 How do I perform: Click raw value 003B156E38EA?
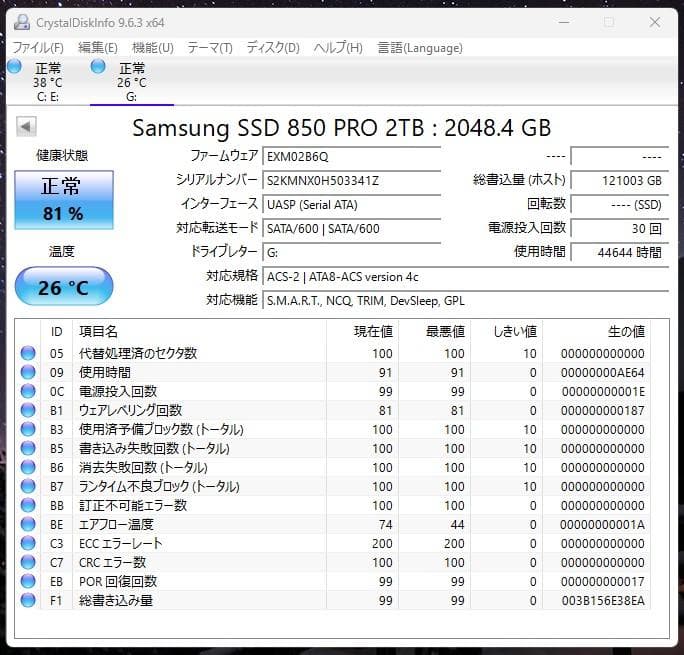pos(603,600)
